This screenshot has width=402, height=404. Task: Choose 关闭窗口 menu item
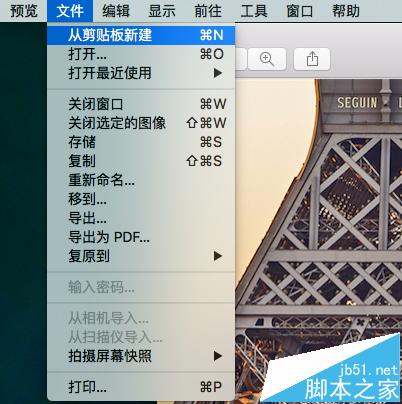tap(141, 104)
